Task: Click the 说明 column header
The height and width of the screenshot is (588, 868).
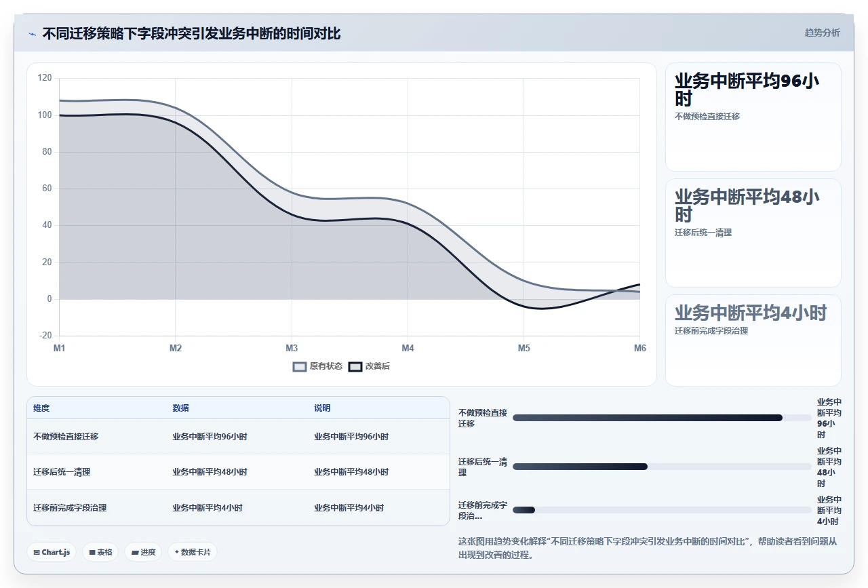Action: click(322, 408)
